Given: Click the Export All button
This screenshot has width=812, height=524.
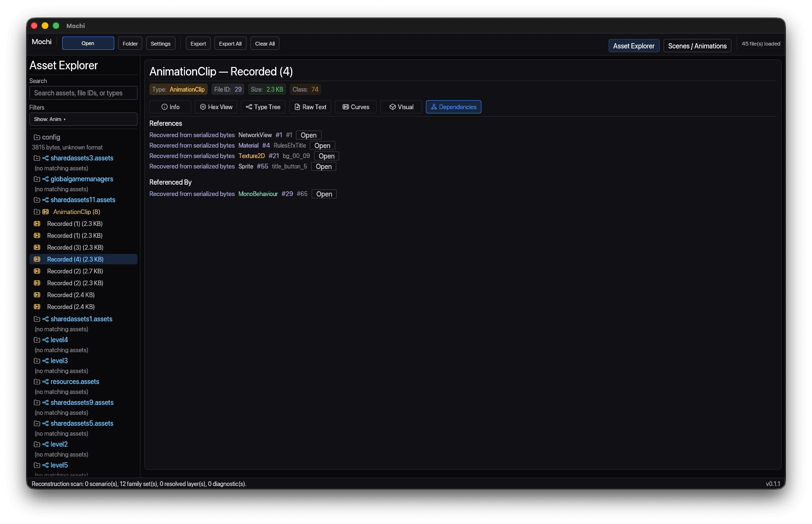Looking at the screenshot, I should [x=231, y=43].
